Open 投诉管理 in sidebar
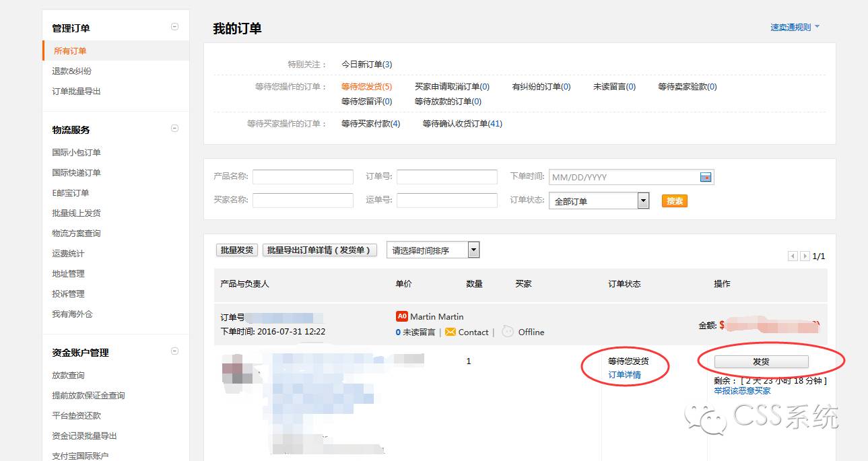Viewport: 868px width, 461px height. tap(68, 294)
